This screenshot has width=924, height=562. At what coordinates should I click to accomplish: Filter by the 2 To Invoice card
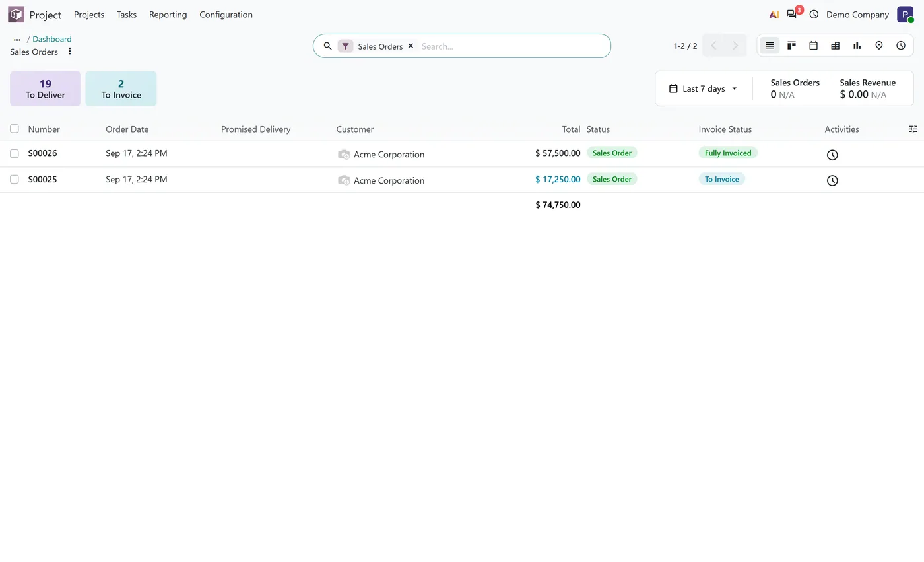pos(121,88)
